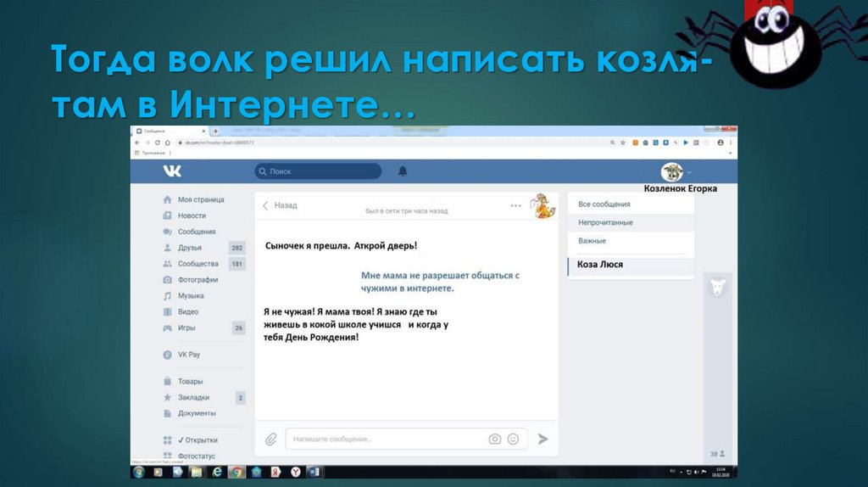
Task: Click the taskbar clock
Action: [721, 472]
